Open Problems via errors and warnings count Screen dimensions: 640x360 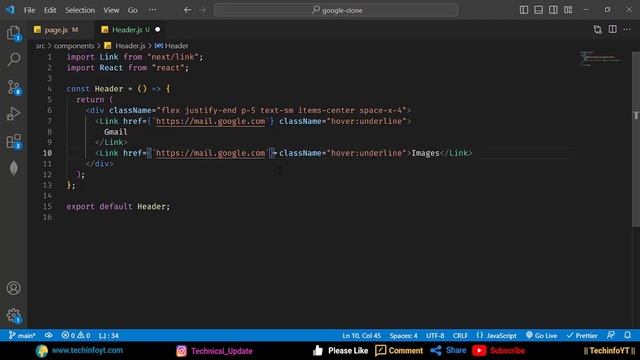[76, 336]
